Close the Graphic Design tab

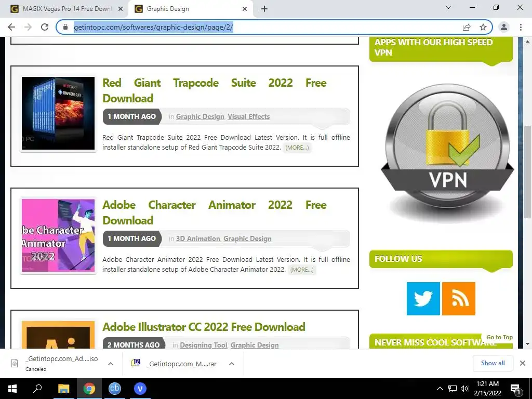tap(245, 9)
